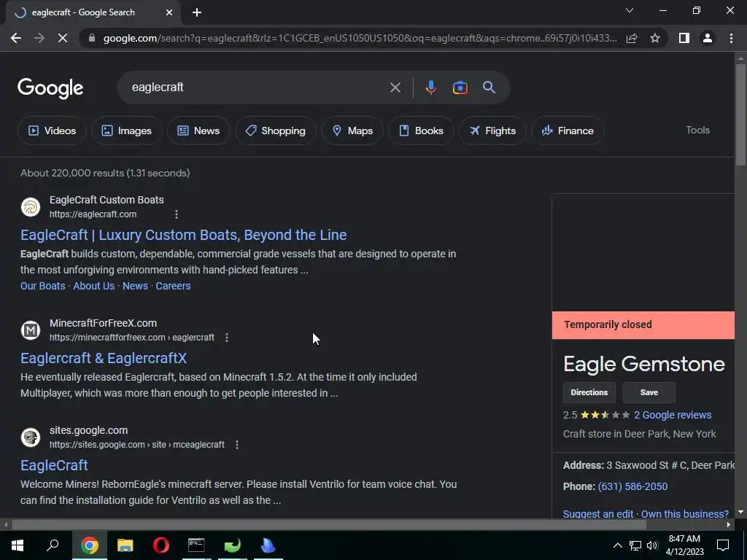Click the address bar URL
The height and width of the screenshot is (560, 747).
(360, 38)
